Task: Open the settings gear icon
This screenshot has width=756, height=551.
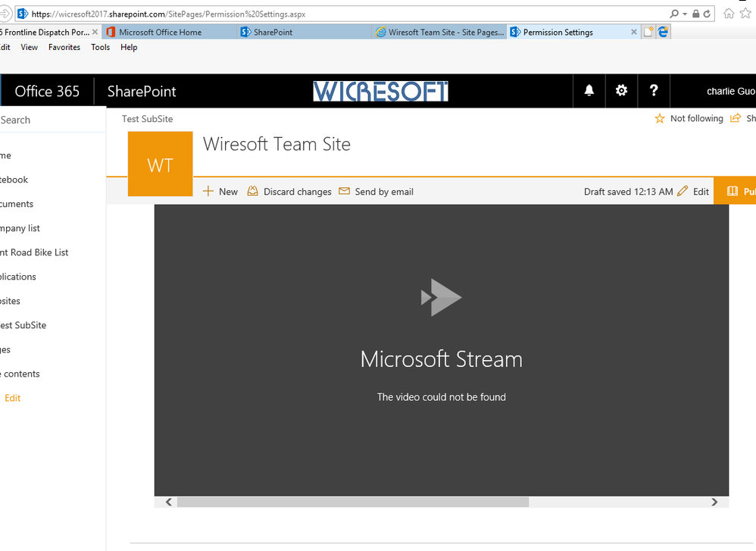Action: coord(621,91)
